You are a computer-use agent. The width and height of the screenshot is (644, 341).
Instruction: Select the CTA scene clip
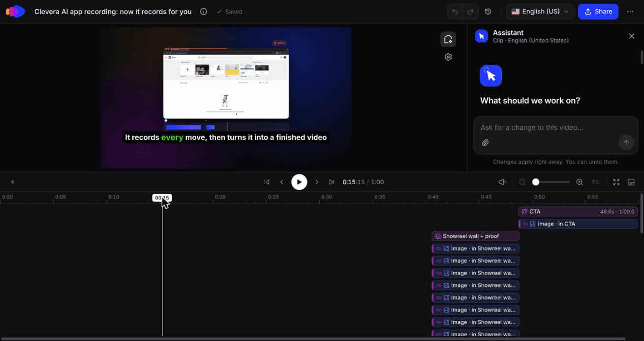578,212
